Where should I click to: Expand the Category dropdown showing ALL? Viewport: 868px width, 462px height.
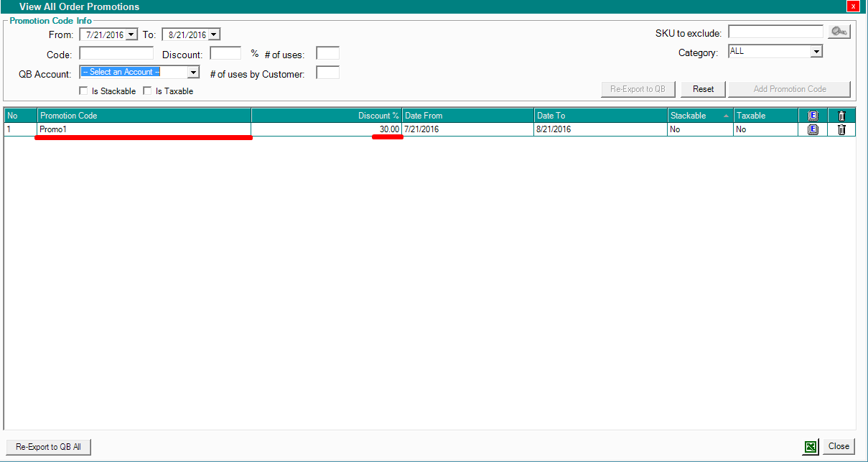tap(816, 52)
